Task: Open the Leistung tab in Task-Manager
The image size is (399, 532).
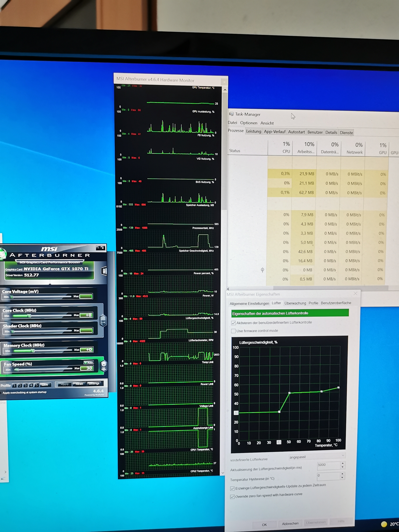Action: 253,131
